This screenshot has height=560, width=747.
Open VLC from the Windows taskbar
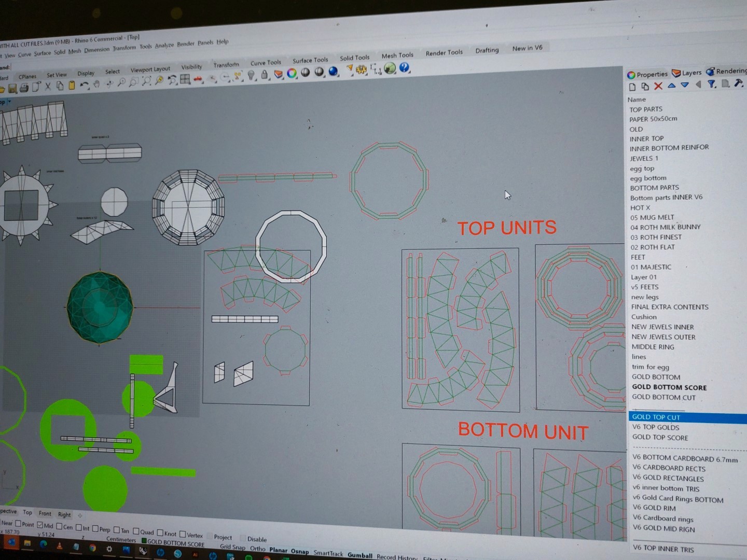tap(59, 545)
